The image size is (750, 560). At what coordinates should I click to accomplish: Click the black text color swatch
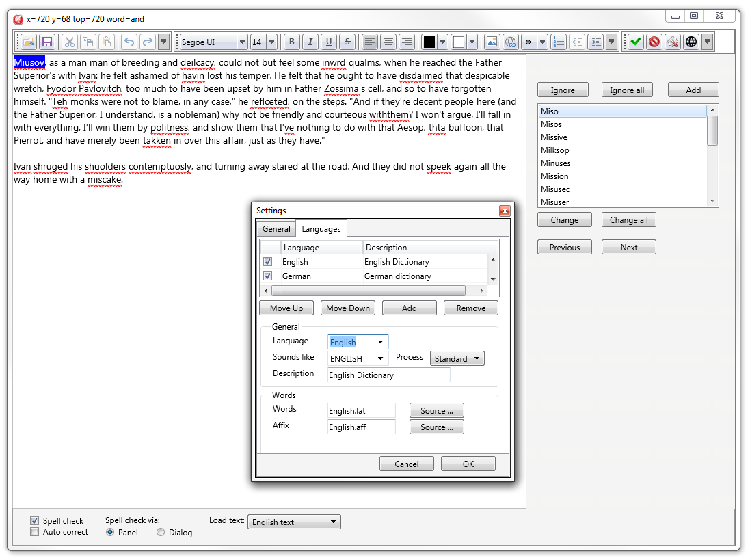pos(429,42)
